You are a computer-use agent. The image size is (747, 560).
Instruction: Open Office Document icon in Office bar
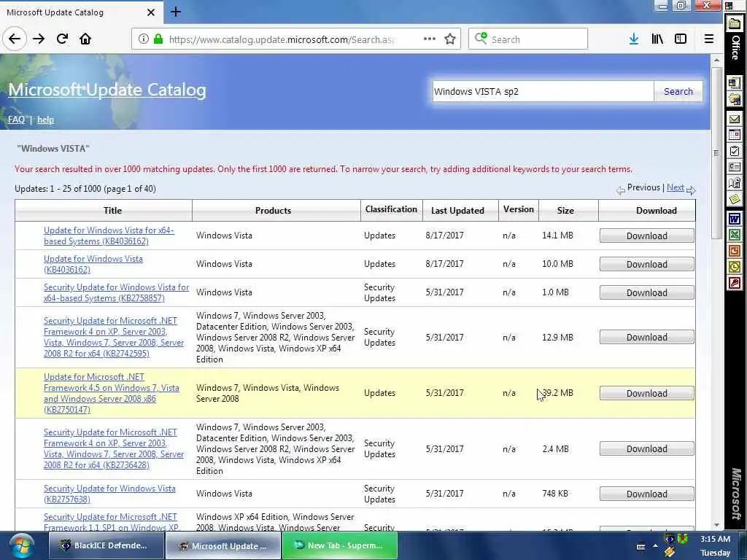pos(735,99)
